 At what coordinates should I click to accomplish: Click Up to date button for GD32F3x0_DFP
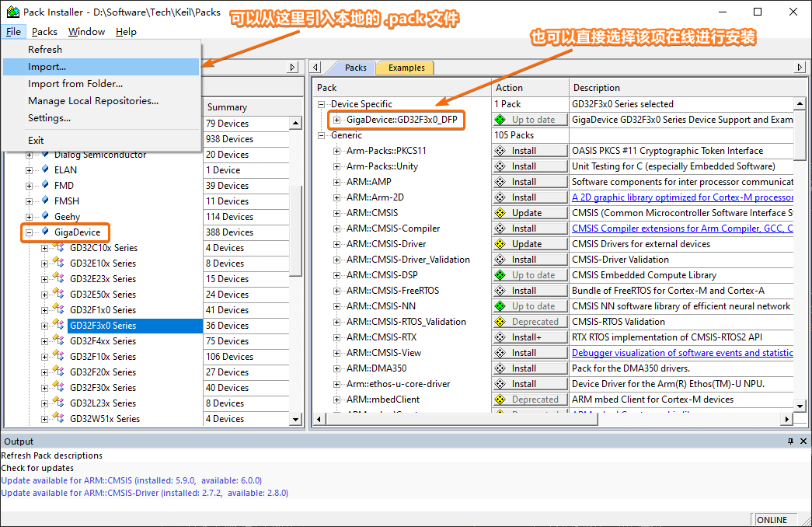pos(530,120)
